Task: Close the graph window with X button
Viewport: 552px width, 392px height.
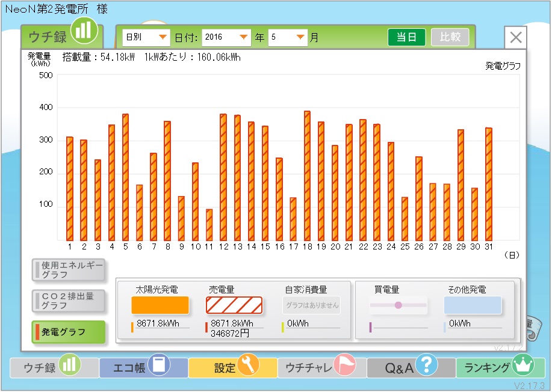Action: (516, 37)
